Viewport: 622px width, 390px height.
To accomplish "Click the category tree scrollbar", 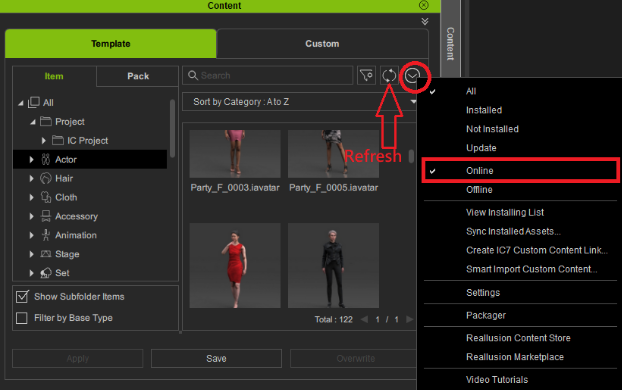I will tap(173, 128).
